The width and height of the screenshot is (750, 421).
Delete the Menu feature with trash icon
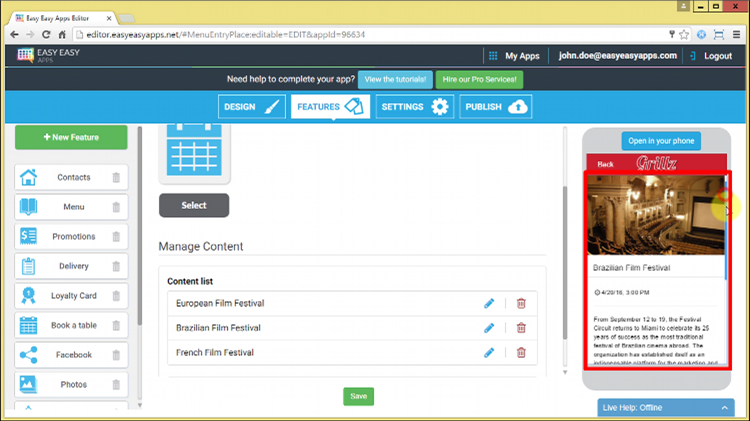pyautogui.click(x=116, y=207)
